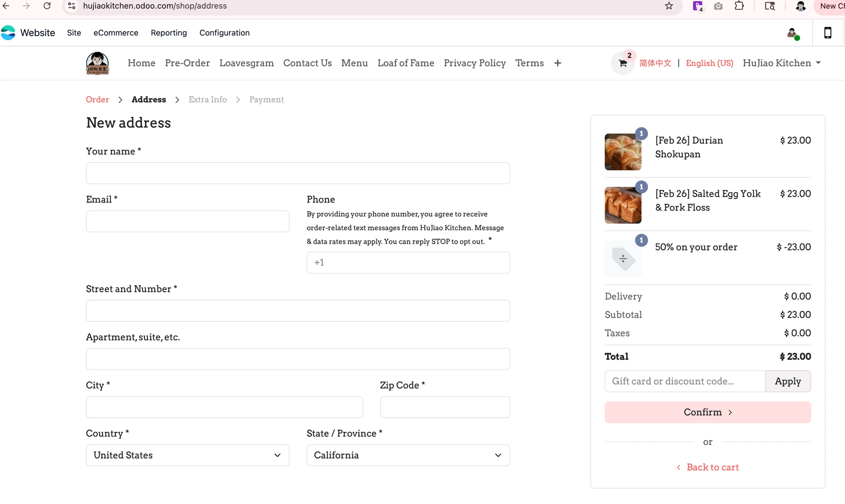This screenshot has width=845, height=504.
Task: Open the shopping cart icon
Action: [x=622, y=63]
